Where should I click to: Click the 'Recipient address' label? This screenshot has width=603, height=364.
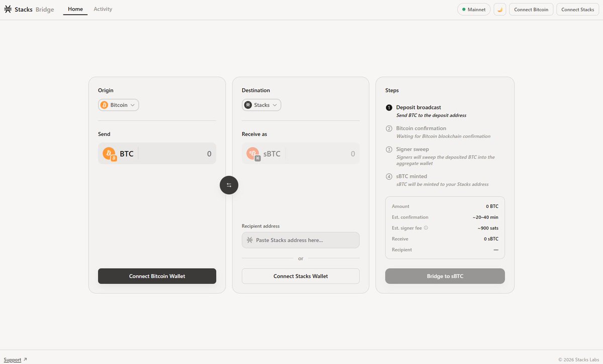pyautogui.click(x=261, y=226)
